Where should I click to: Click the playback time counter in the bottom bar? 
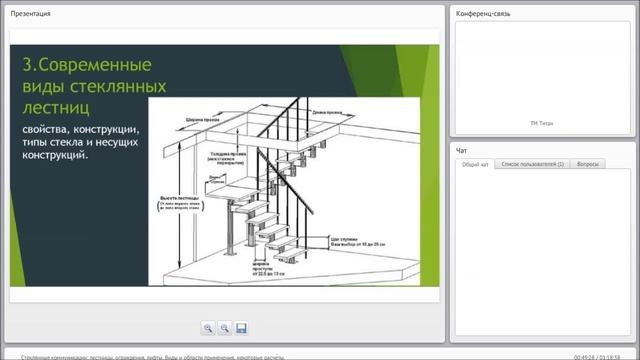tap(597, 357)
